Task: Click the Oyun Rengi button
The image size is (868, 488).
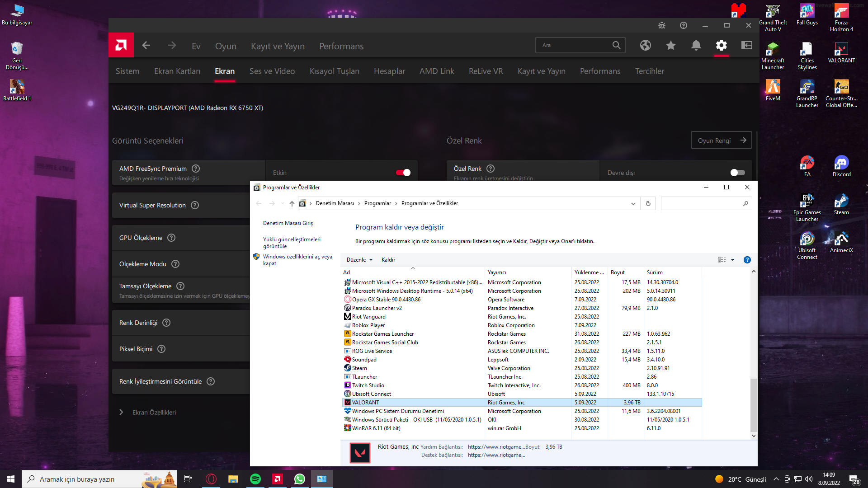Action: (722, 141)
